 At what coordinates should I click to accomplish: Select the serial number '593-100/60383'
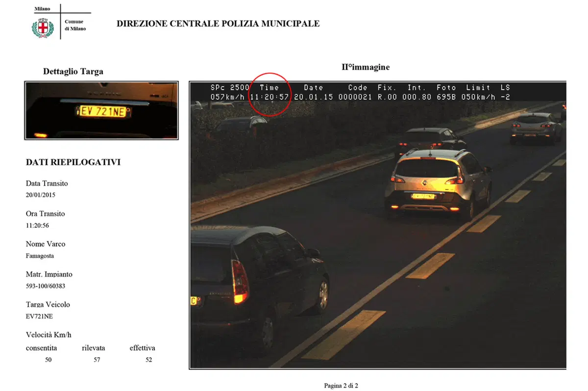pyautogui.click(x=45, y=286)
